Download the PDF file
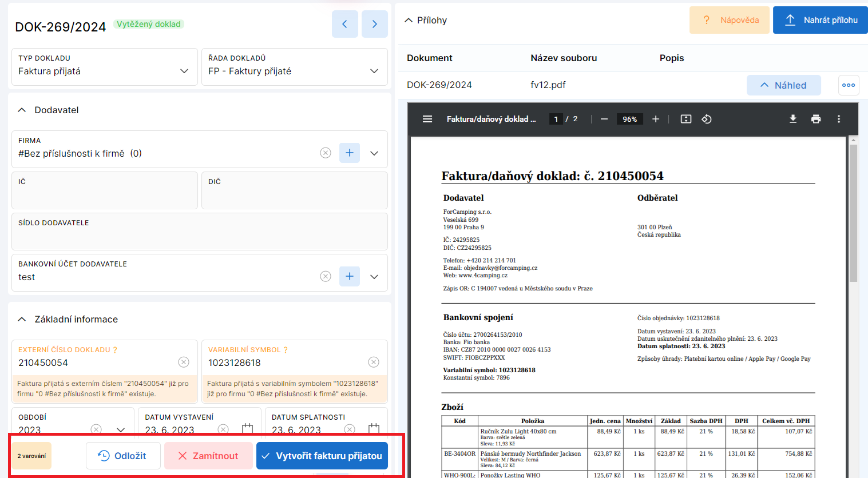The height and width of the screenshot is (478, 868). point(793,119)
